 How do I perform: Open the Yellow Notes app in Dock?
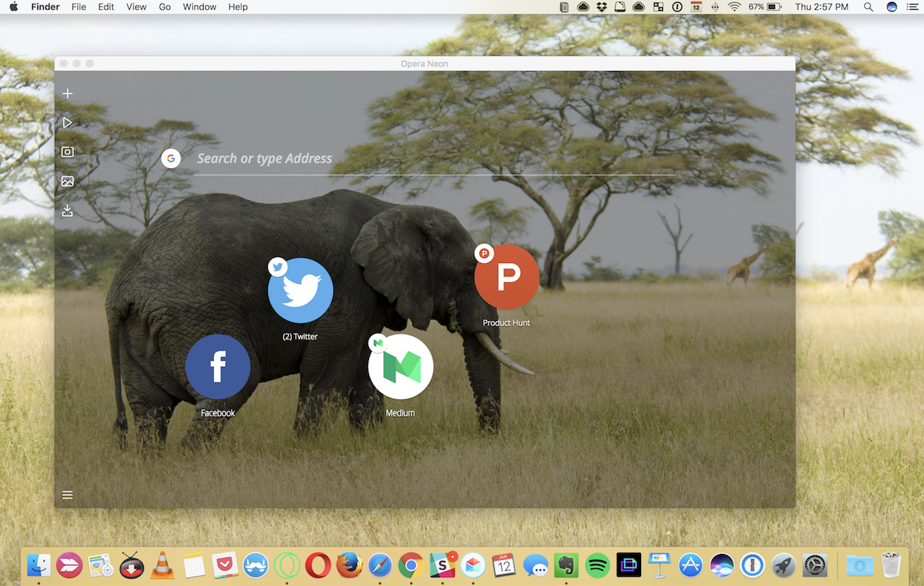[194, 566]
